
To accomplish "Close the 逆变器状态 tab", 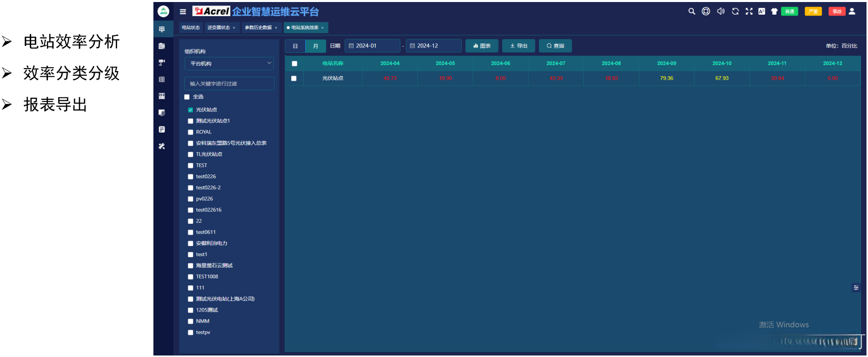I will point(234,28).
